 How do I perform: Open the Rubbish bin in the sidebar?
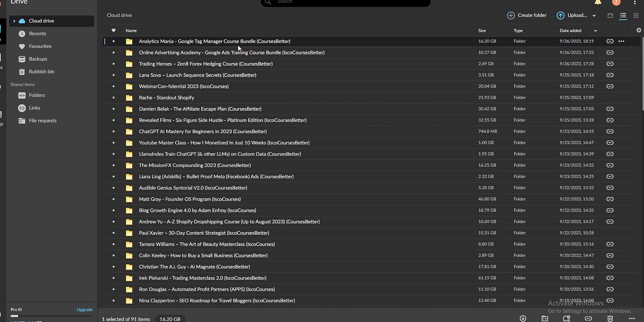(42, 72)
